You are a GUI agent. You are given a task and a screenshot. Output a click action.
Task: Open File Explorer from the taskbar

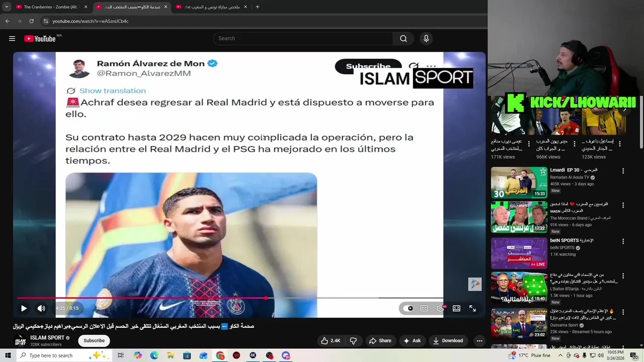pyautogui.click(x=171, y=355)
